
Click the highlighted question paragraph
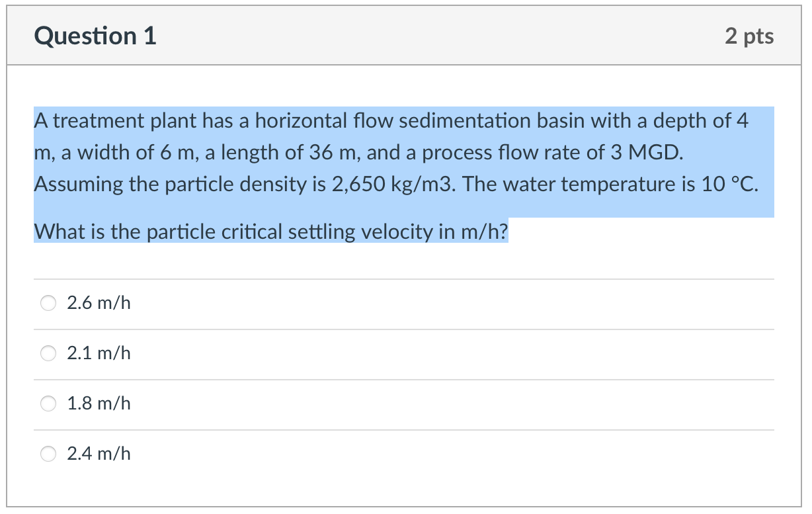click(397, 152)
